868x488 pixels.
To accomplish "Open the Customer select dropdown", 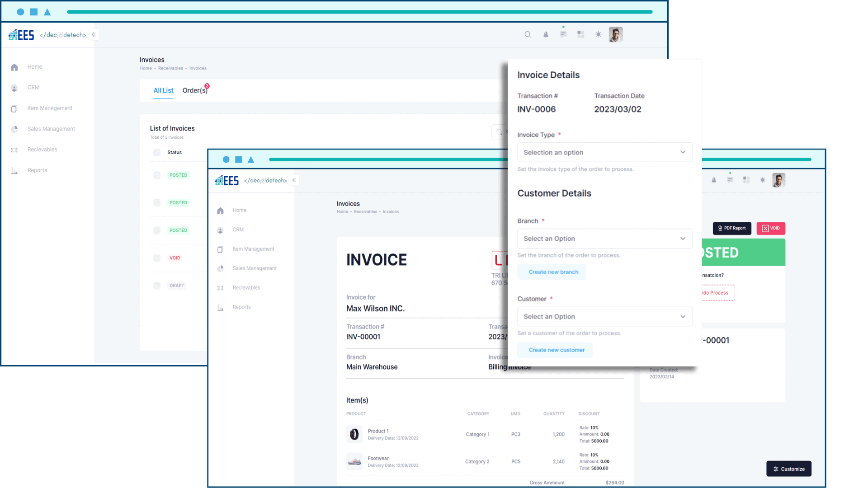I will [604, 317].
